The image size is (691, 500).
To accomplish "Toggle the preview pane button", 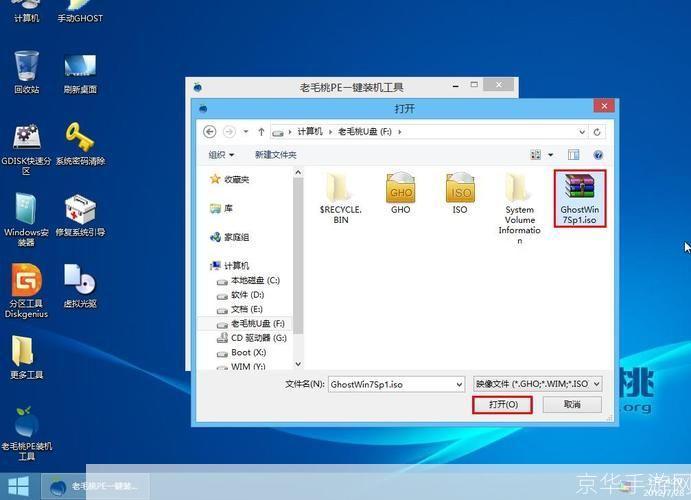I will tap(573, 155).
